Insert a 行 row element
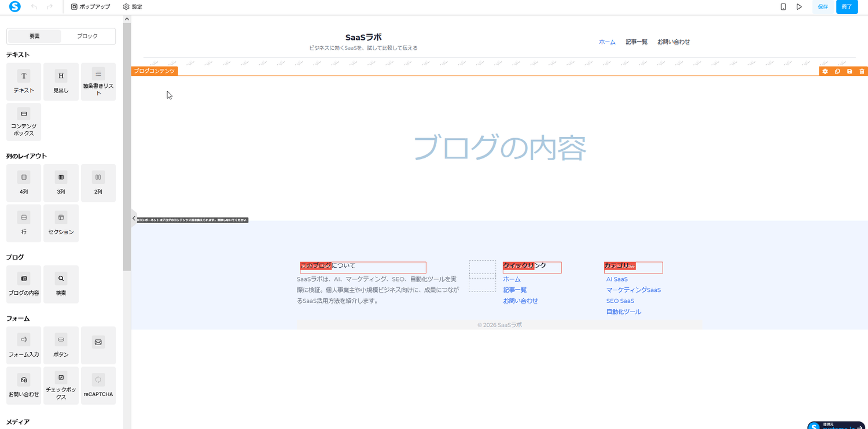The height and width of the screenshot is (429, 868). 24,223
